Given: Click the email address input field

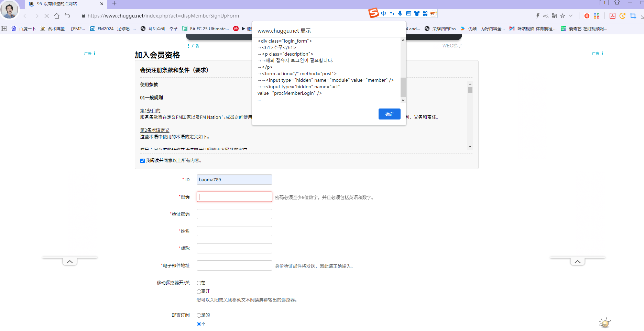Looking at the screenshot, I should (234, 265).
